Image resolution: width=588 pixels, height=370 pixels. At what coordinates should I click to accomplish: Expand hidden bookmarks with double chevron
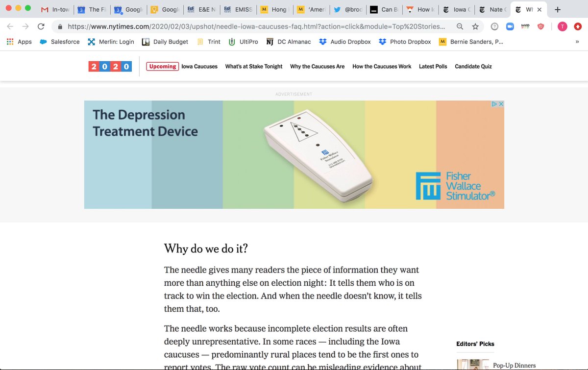point(577,42)
